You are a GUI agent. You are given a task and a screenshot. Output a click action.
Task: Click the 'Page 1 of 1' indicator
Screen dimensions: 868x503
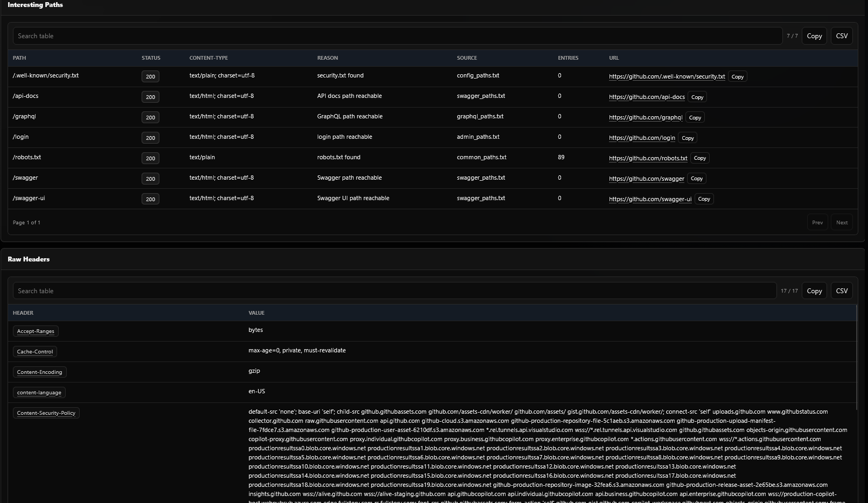click(x=26, y=223)
